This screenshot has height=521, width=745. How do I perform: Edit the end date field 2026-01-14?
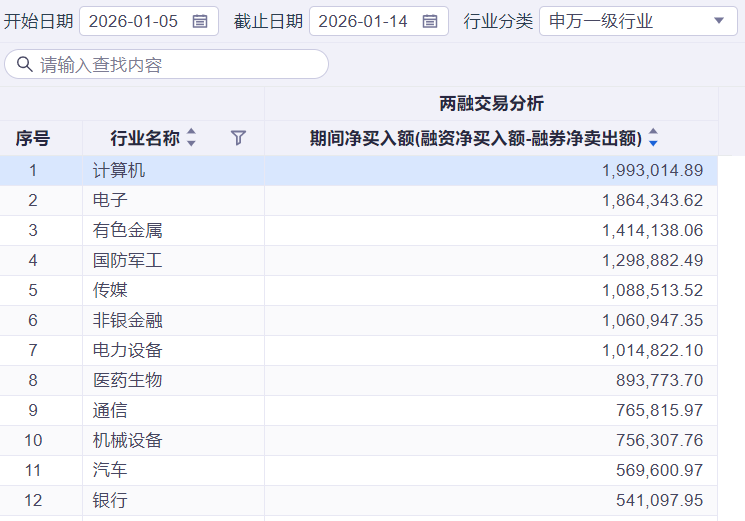[379, 21]
